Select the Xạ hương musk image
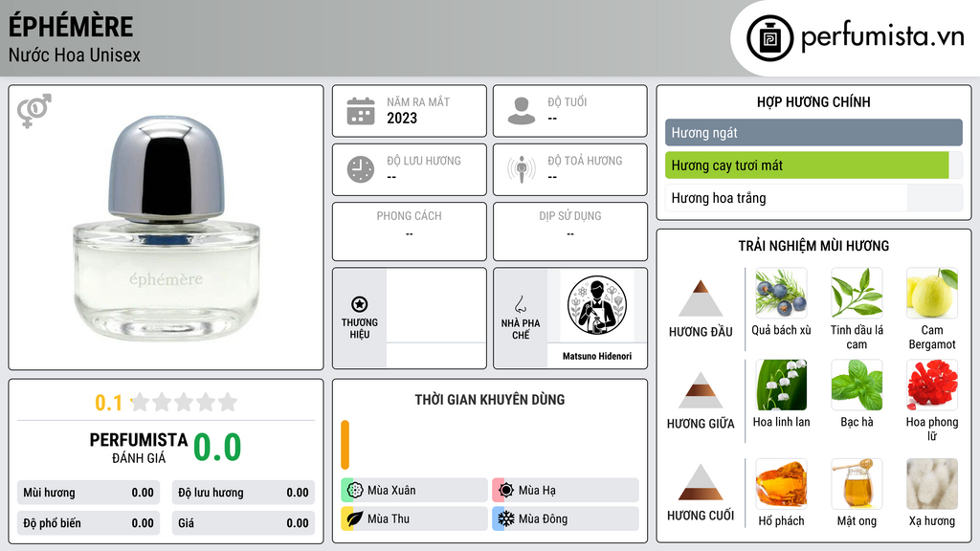980x551 pixels. coord(932,483)
